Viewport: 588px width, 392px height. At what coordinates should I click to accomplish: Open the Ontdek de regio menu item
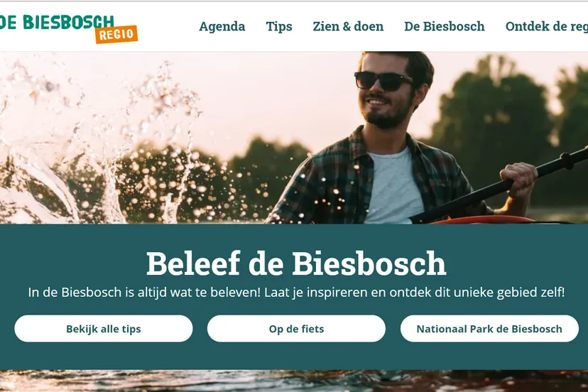tap(546, 26)
